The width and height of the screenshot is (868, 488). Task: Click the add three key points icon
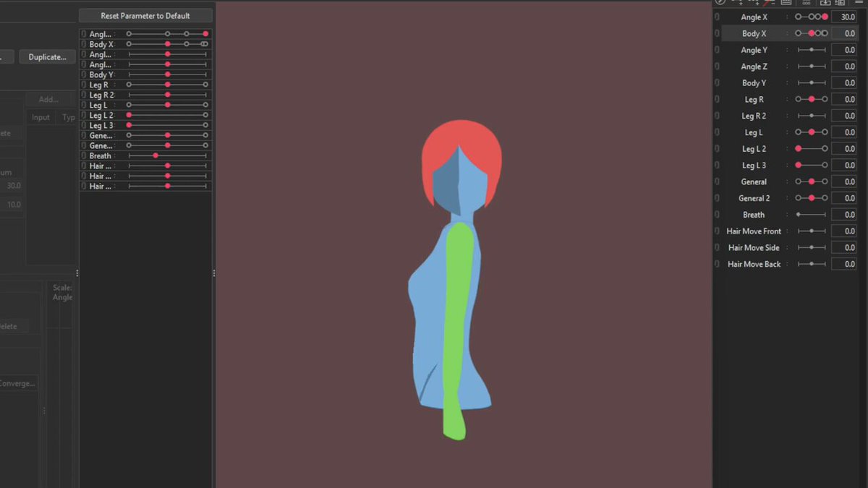pos(755,3)
